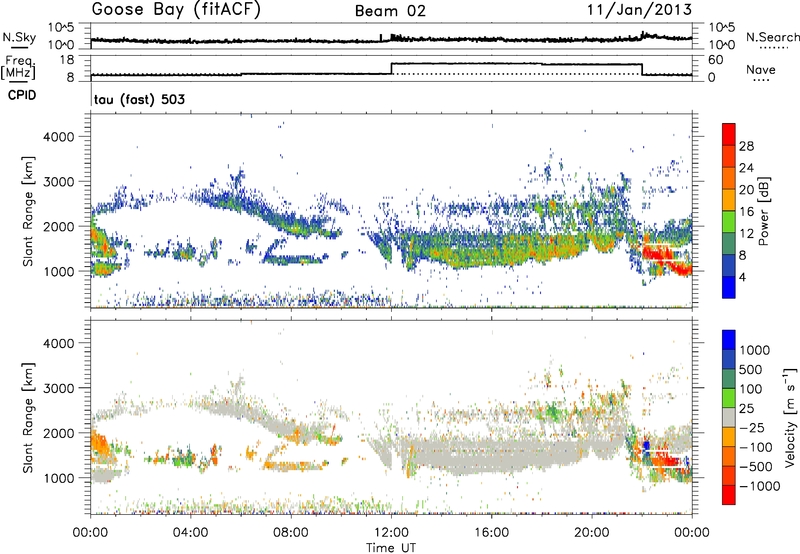Select the Power color bar segment between 12 and 8
The image size is (800, 554).
click(x=729, y=244)
